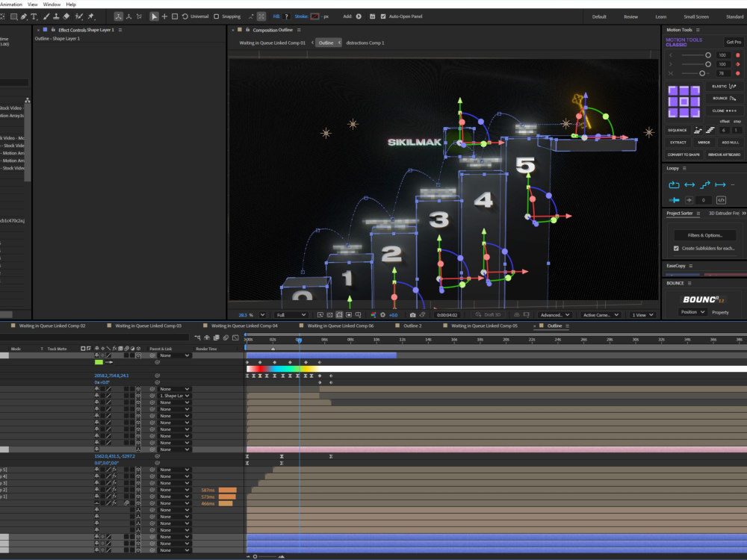Click the Loopy cycle loop icon

[x=674, y=184]
